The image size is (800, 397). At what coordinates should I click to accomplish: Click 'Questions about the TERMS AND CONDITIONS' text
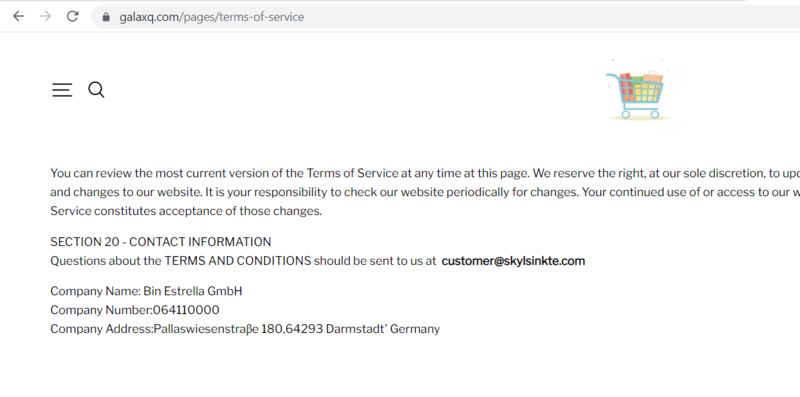181,261
